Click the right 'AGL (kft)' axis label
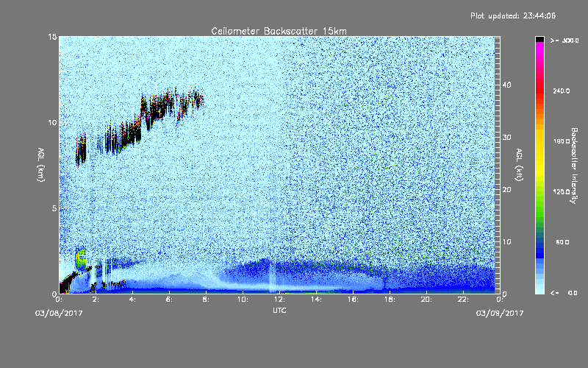 519,165
